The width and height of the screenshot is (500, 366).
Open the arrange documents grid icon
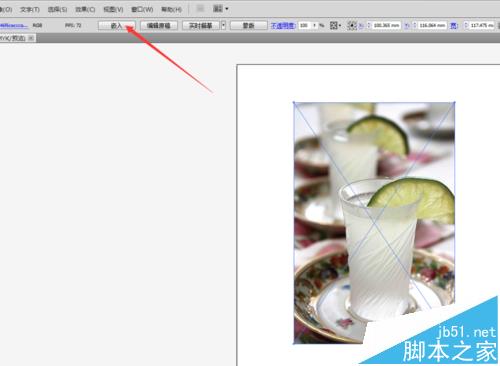click(x=218, y=8)
